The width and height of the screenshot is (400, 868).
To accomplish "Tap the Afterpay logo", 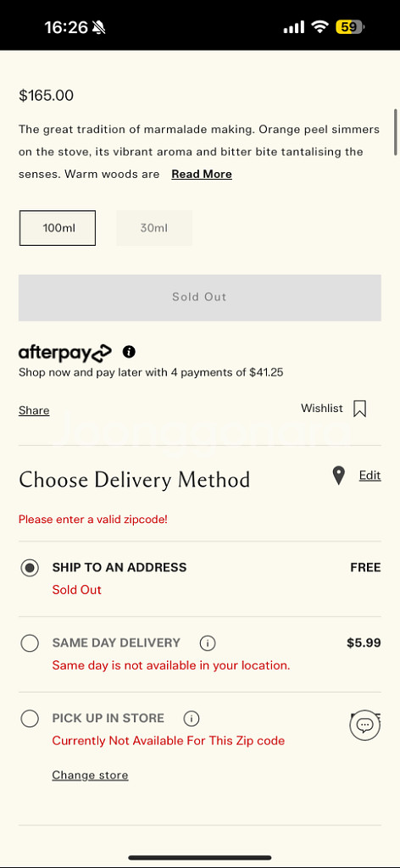I will pyautogui.click(x=65, y=352).
